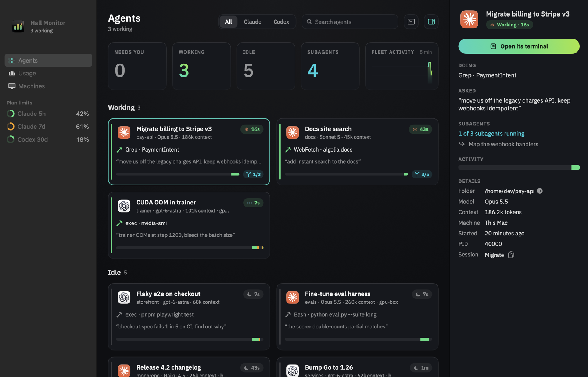Click the Claude icon on Migrate billing card
Image resolution: width=588 pixels, height=377 pixels.
[x=124, y=132]
